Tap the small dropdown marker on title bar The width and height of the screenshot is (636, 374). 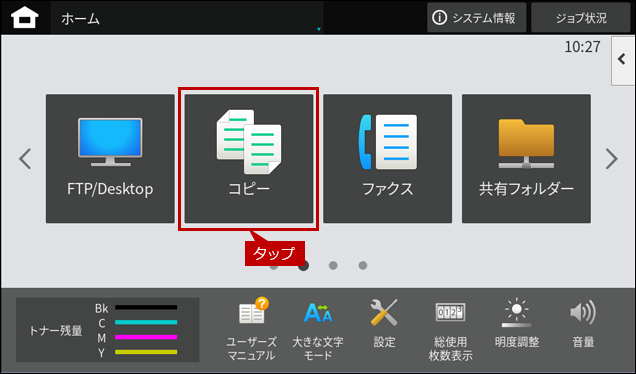[319, 29]
